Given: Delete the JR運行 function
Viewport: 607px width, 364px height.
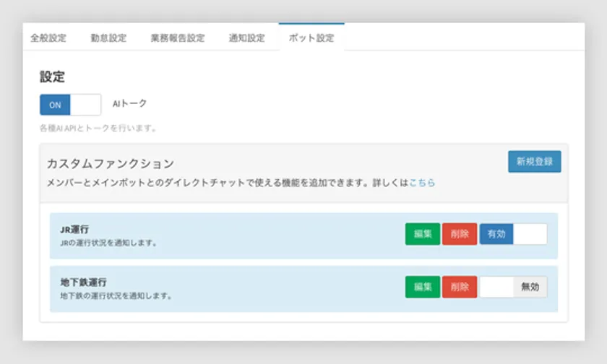Looking at the screenshot, I should tap(460, 234).
